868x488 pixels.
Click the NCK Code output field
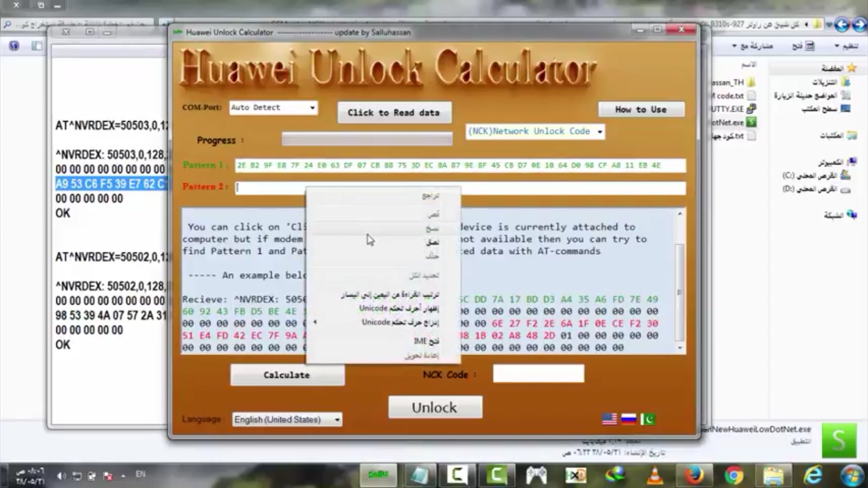point(538,374)
